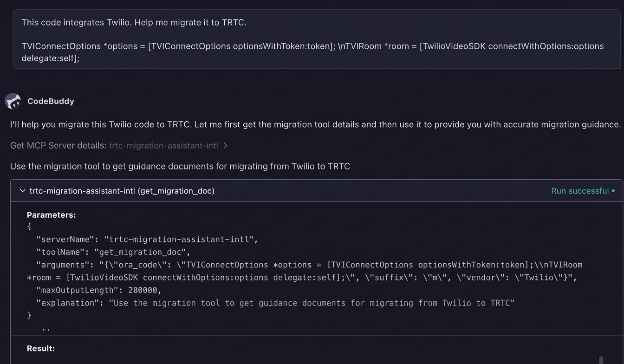The image size is (624, 364).
Task: Click the Result heading
Action: coord(41,348)
